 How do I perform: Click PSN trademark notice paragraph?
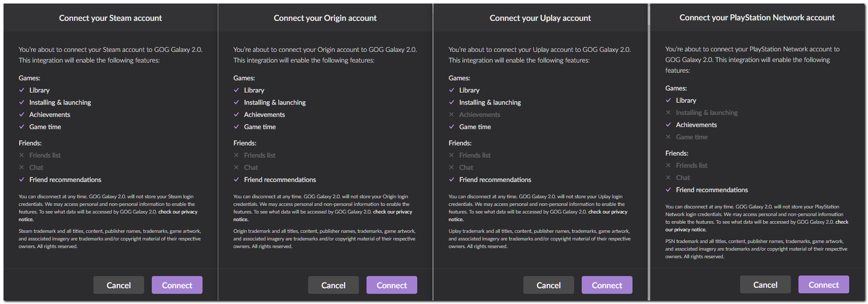pyautogui.click(x=756, y=249)
